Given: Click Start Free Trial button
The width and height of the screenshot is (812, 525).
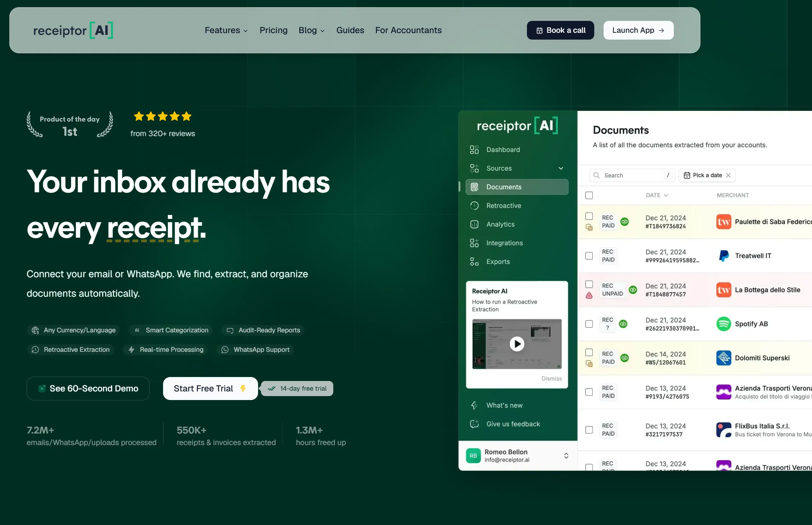Looking at the screenshot, I should [x=211, y=389].
